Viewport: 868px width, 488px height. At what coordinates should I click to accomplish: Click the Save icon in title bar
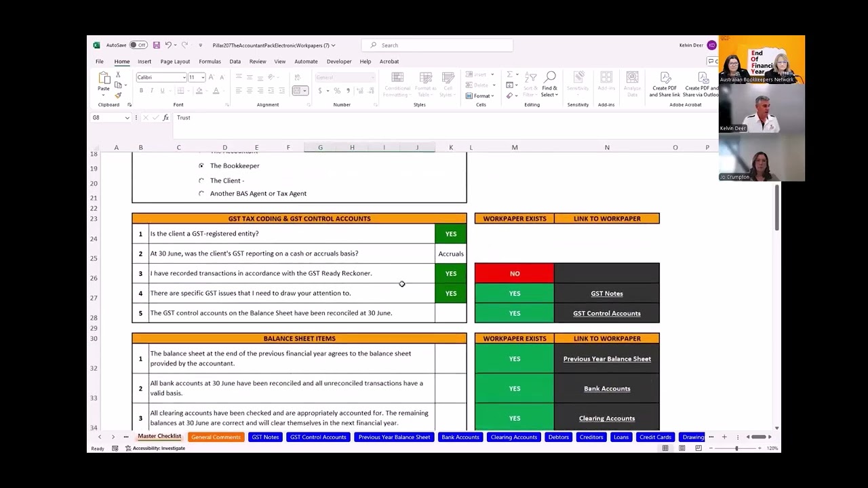point(156,45)
